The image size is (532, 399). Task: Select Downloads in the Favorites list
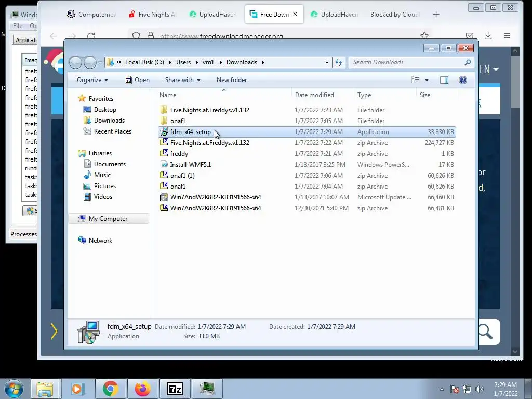click(x=109, y=121)
